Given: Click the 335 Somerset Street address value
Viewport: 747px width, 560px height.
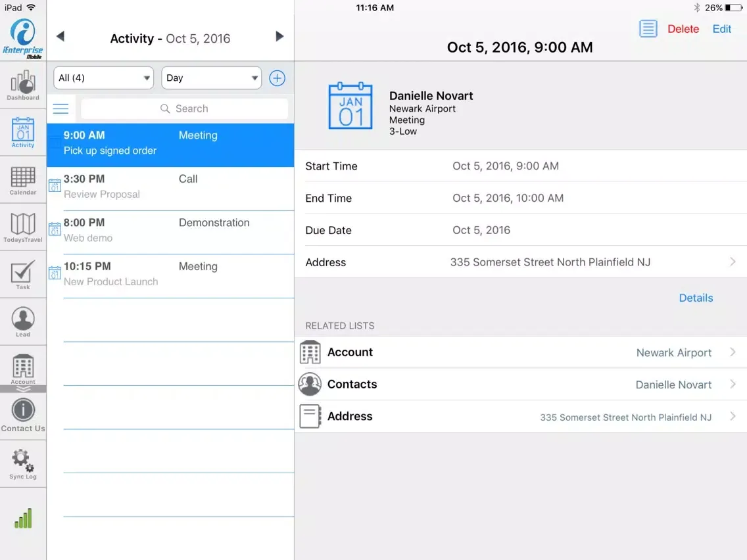Looking at the screenshot, I should click(550, 262).
